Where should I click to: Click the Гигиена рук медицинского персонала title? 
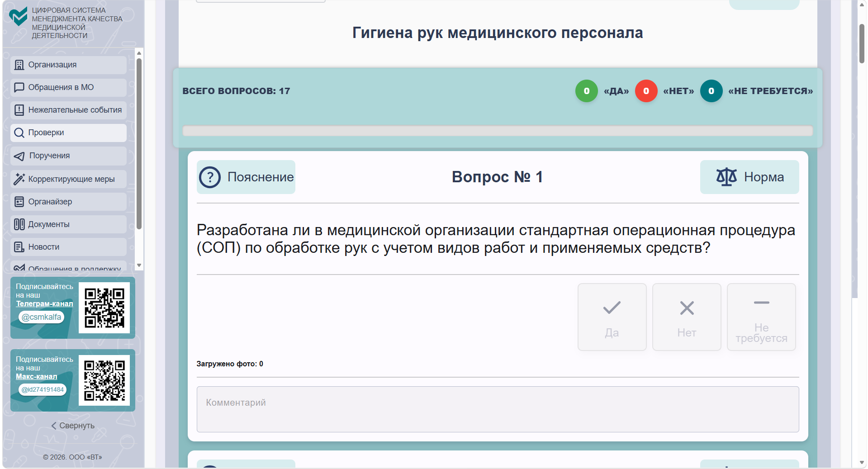[x=498, y=33]
